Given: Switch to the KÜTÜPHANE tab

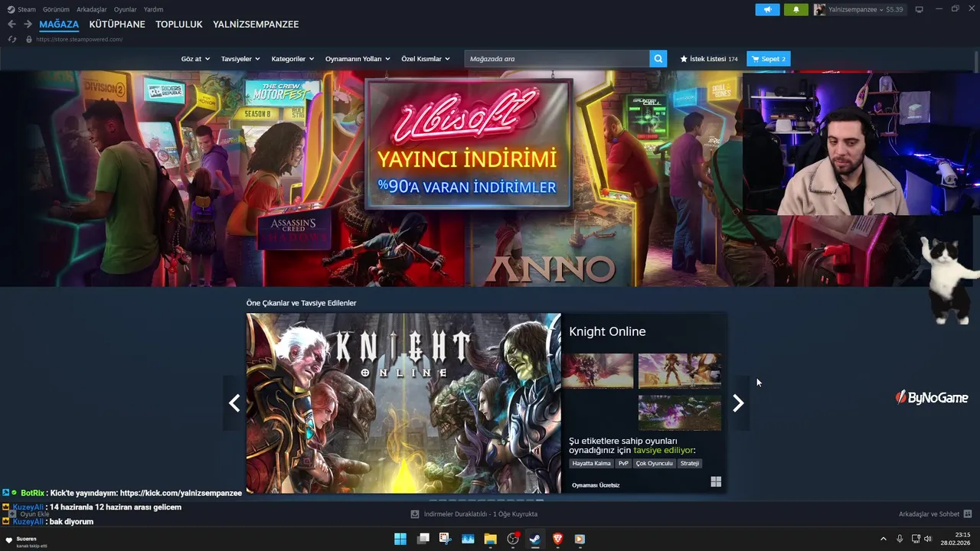Looking at the screenshot, I should coord(117,24).
